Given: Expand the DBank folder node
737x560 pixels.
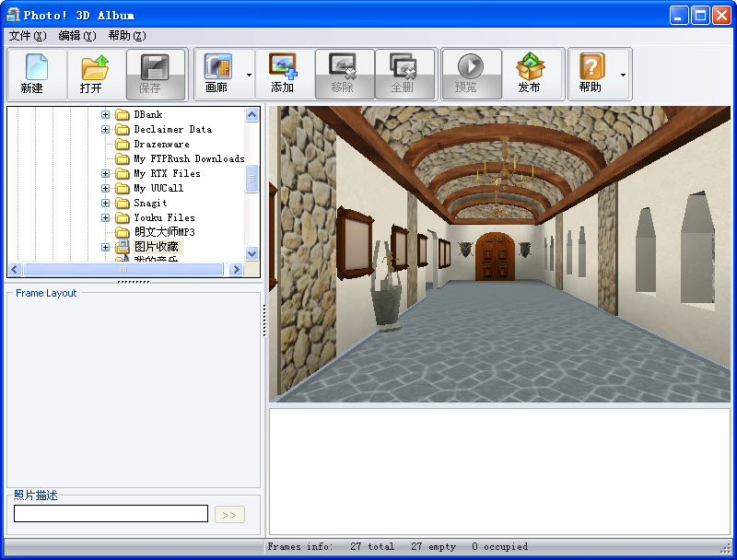Looking at the screenshot, I should 105,114.
